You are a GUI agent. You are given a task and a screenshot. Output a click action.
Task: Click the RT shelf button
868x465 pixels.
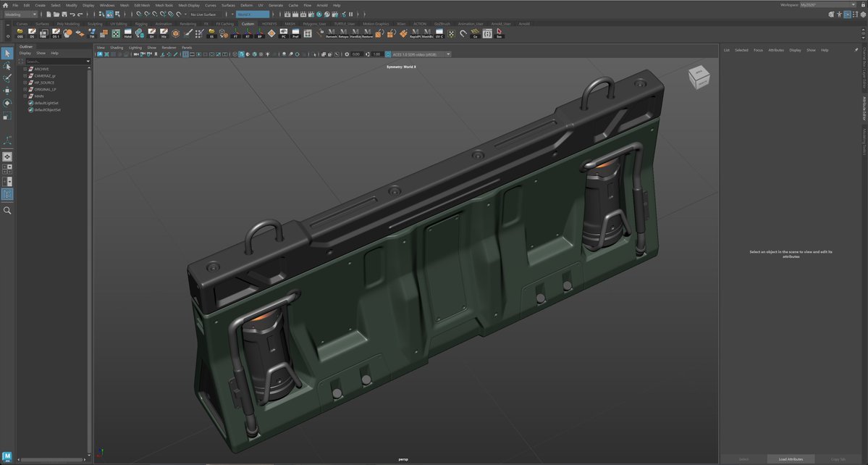pos(248,33)
